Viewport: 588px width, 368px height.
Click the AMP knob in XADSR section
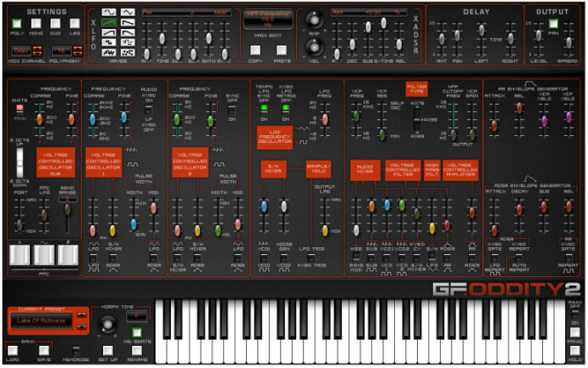[314, 20]
